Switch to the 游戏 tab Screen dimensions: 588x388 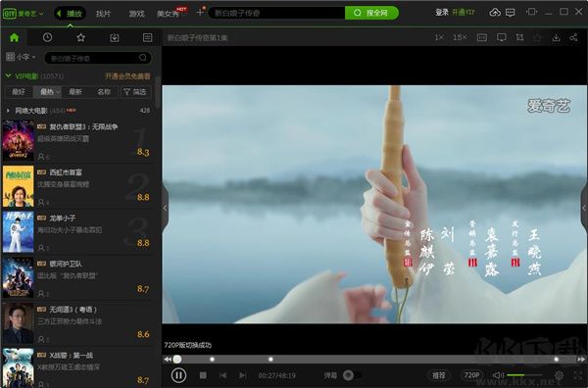tap(136, 14)
